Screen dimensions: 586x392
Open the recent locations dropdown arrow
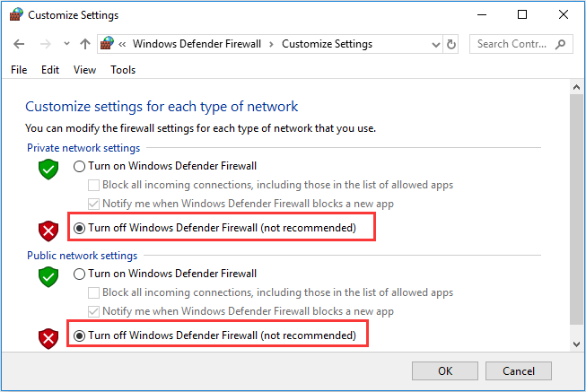click(x=66, y=44)
